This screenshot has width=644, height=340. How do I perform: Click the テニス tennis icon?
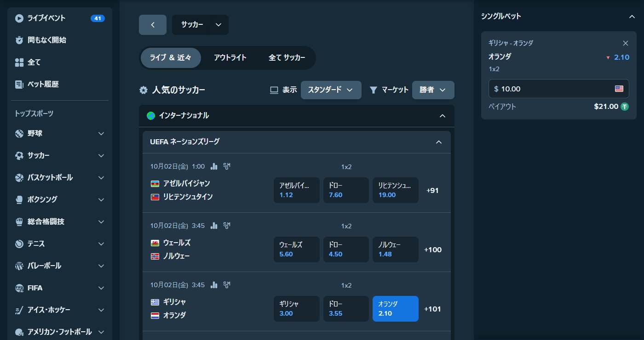point(19,244)
